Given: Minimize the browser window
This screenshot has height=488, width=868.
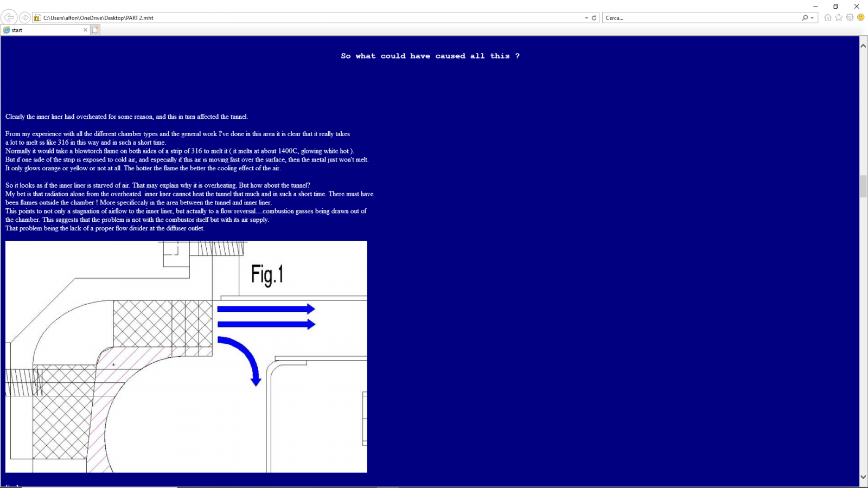Looking at the screenshot, I should click(x=815, y=7).
